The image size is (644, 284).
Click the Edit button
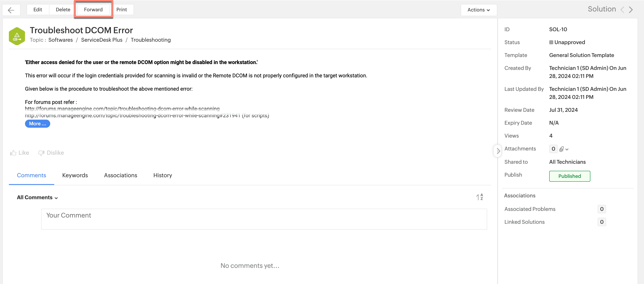click(38, 10)
